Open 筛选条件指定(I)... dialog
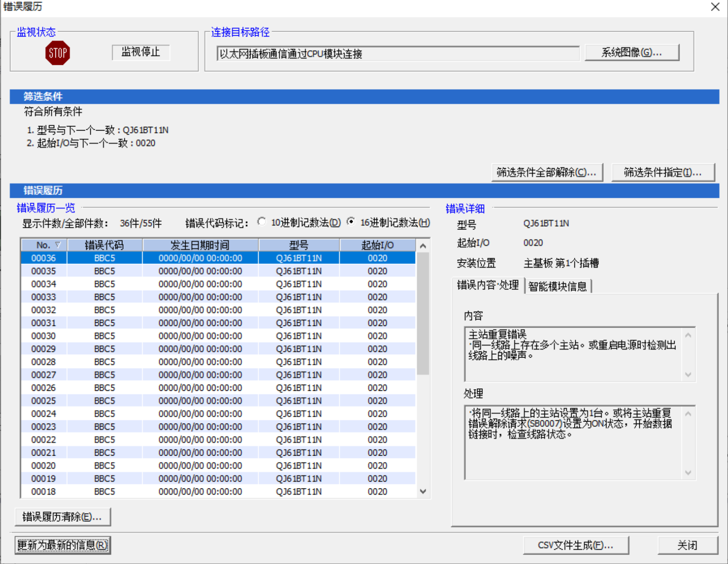This screenshot has height=564, width=728. 663,172
